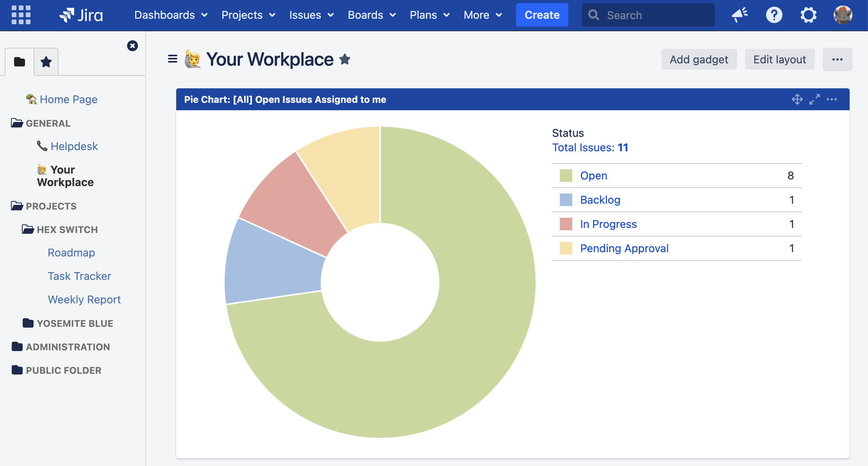This screenshot has width=868, height=466.
Task: Open the Pie Chart gadget options ellipsis
Action: pyautogui.click(x=832, y=99)
